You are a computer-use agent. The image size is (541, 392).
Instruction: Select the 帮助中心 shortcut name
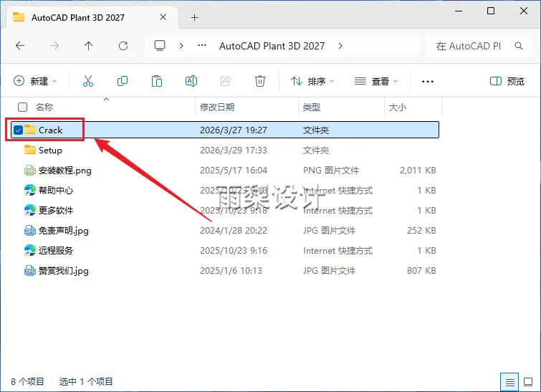tap(56, 190)
